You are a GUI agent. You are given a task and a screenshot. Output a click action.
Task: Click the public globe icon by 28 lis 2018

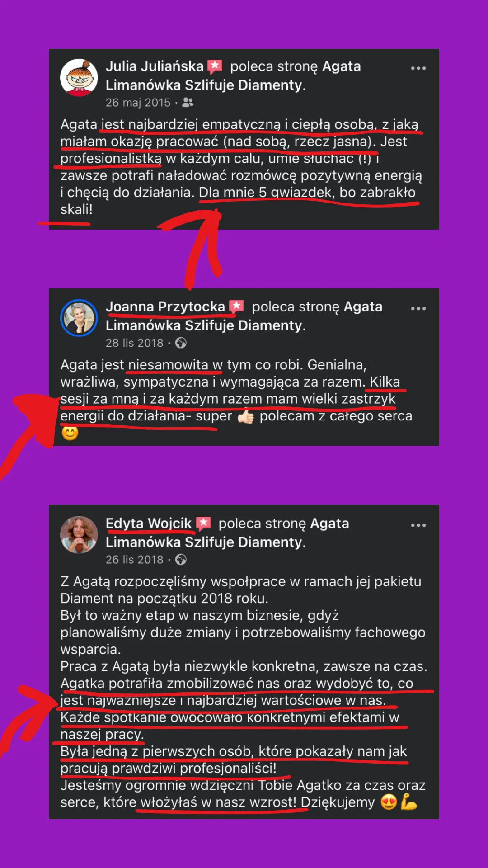click(181, 343)
